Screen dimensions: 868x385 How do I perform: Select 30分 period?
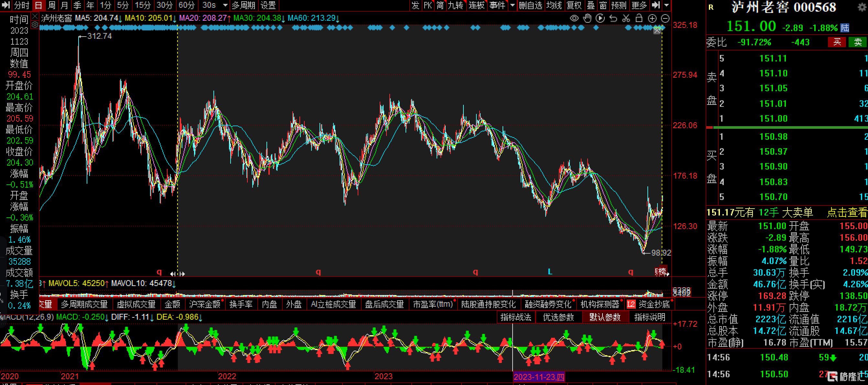(x=165, y=5)
